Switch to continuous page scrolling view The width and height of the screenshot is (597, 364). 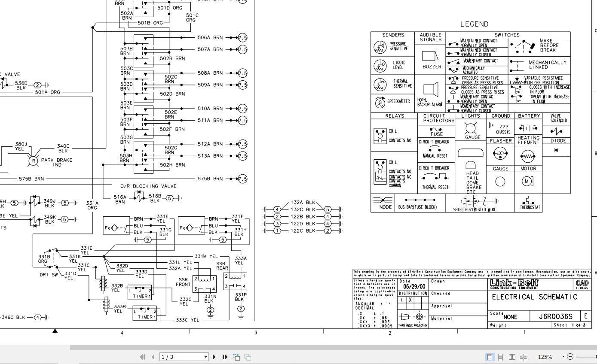point(501,357)
